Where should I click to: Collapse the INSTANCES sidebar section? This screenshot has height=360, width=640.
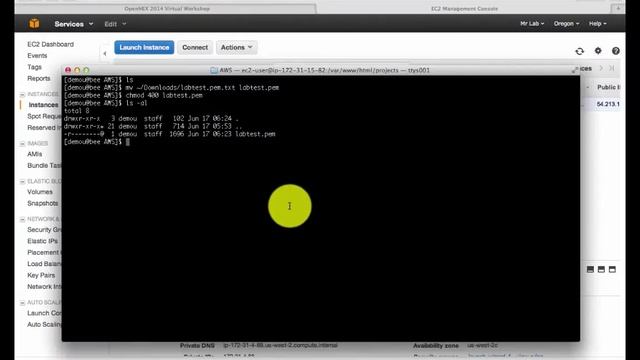click(x=22, y=94)
